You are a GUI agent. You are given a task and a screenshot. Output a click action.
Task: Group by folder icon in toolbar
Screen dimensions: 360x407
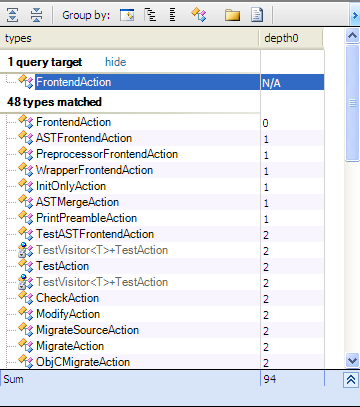232,15
